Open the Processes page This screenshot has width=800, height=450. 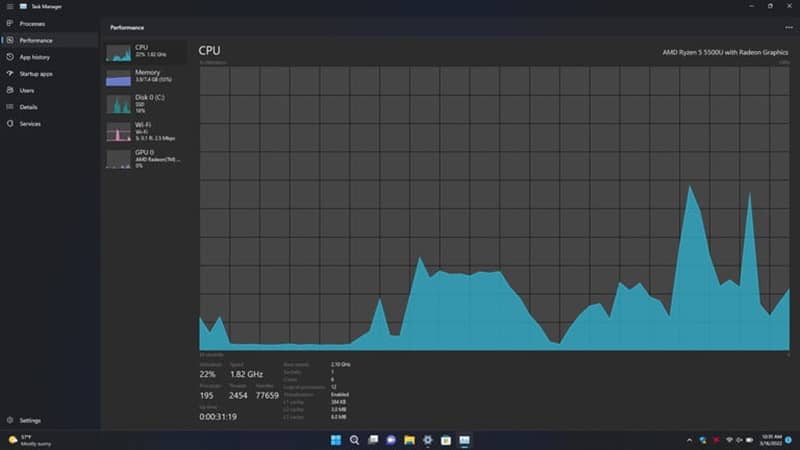click(31, 23)
